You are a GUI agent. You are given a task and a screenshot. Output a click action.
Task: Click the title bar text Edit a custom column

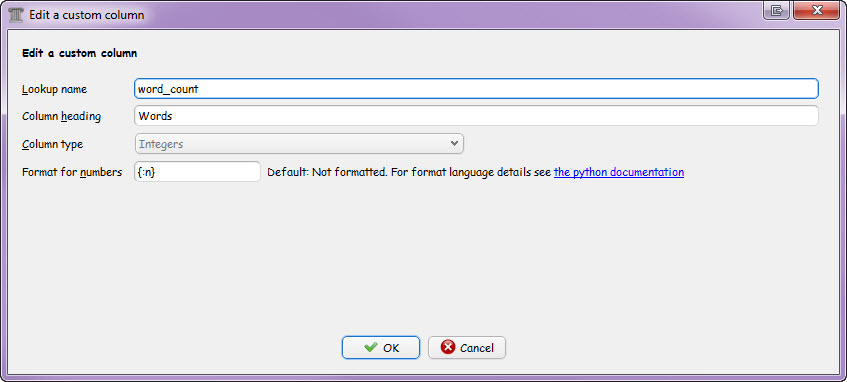87,15
